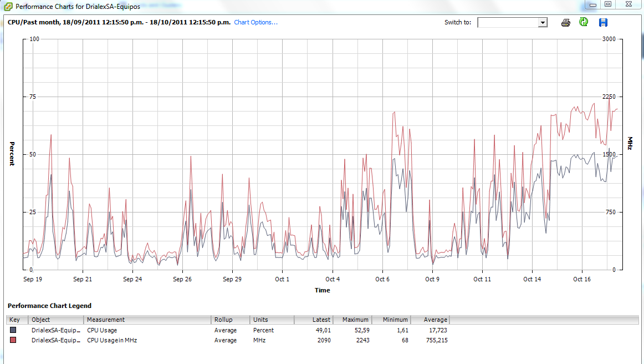This screenshot has height=364, width=644.
Task: Save the chart using the floppy disk icon
Action: pyautogui.click(x=603, y=23)
